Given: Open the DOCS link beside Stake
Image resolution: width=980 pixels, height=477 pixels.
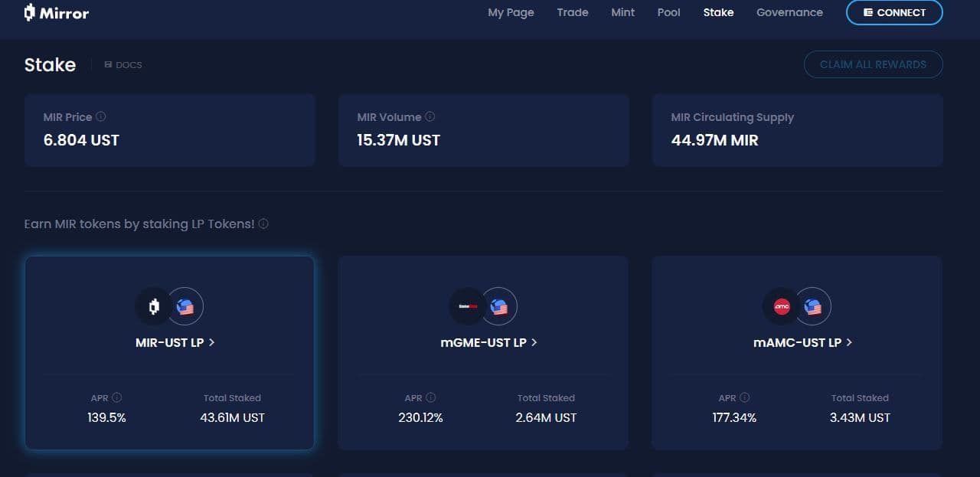Looking at the screenshot, I should pyautogui.click(x=123, y=65).
